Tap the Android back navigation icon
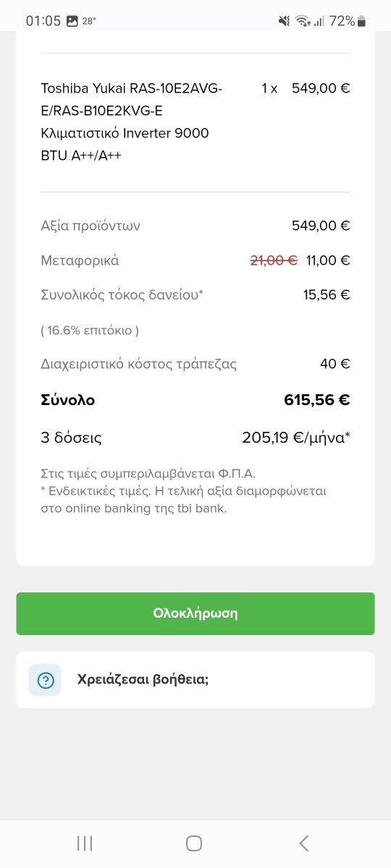Image resolution: width=391 pixels, height=868 pixels. pos(304,843)
